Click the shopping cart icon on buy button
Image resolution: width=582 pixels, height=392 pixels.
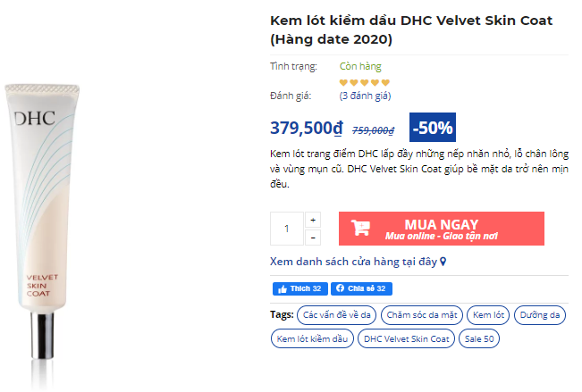click(x=360, y=229)
